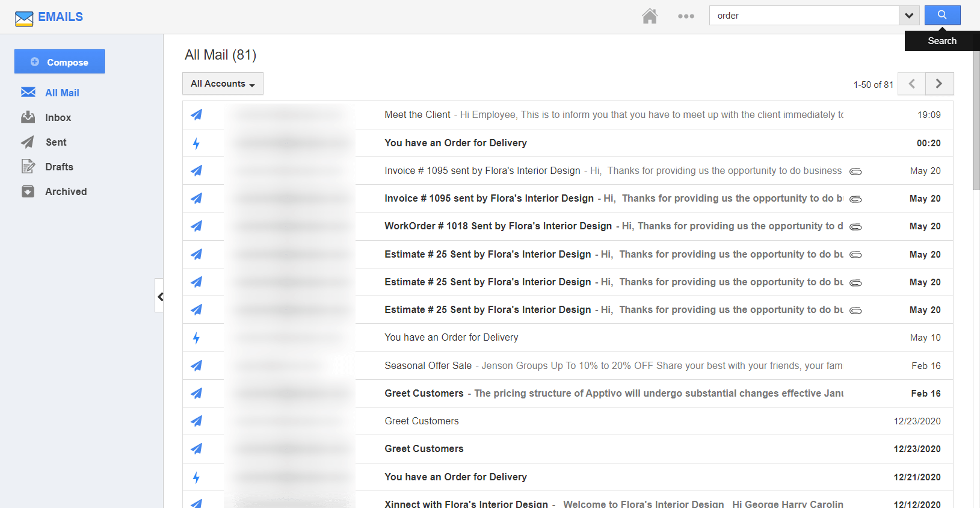The image size is (980, 508).
Task: Open 'Xinnect with Flora's Interior Design' email
Action: tap(567, 501)
